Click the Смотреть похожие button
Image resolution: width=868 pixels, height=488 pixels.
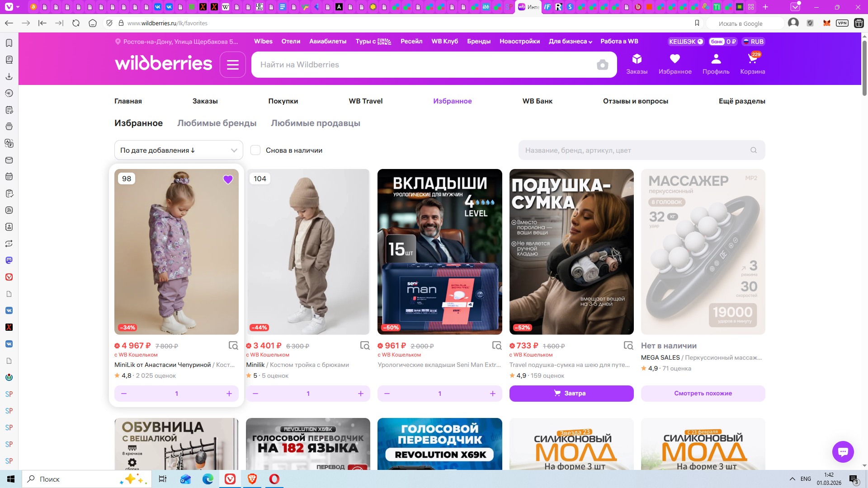pyautogui.click(x=703, y=394)
